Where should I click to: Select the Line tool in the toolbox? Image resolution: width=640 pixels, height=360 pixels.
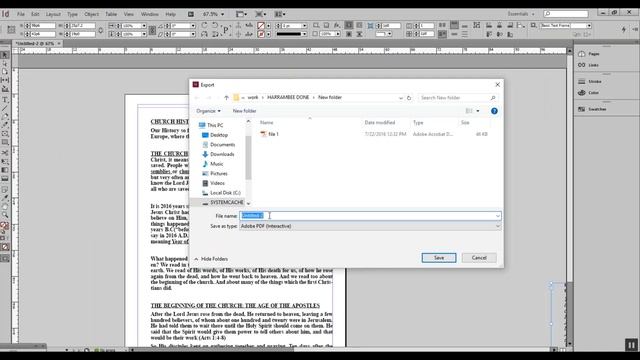pyautogui.click(x=5, y=108)
